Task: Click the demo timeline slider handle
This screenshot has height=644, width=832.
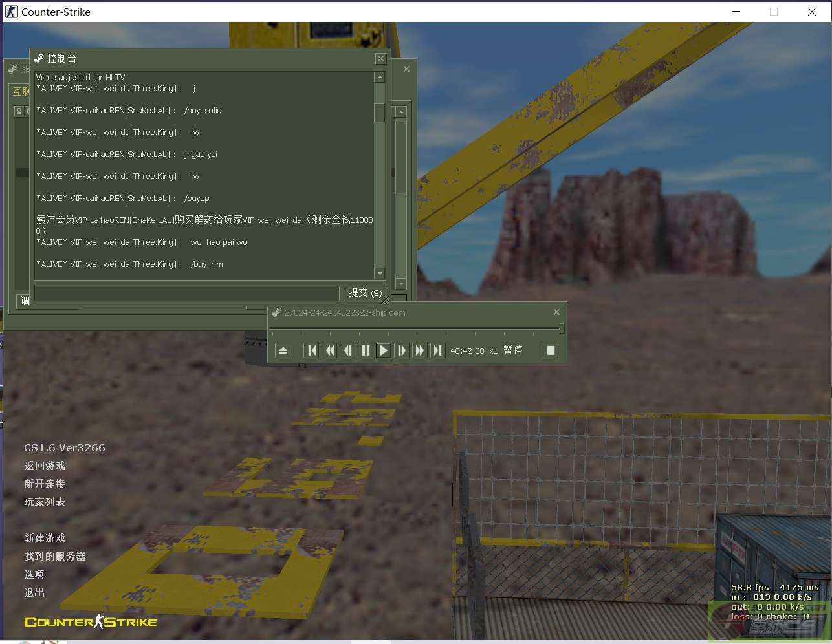Action: point(562,328)
